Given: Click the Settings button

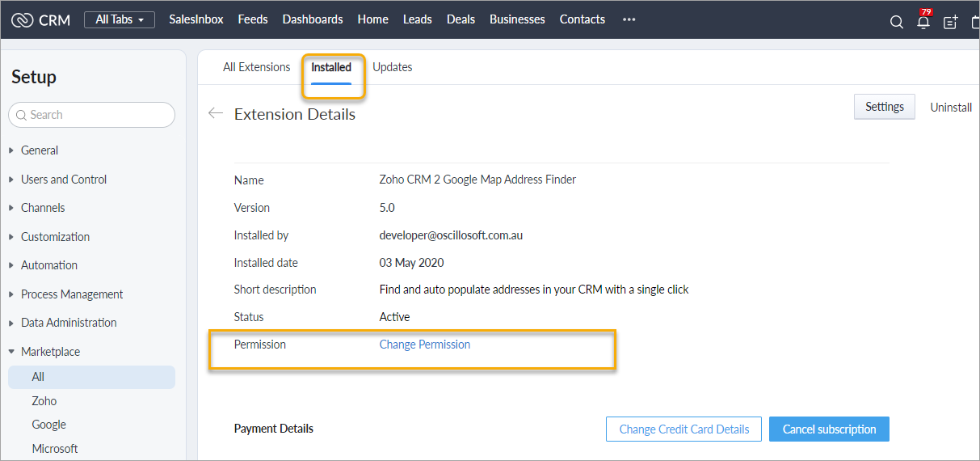Looking at the screenshot, I should pos(885,107).
